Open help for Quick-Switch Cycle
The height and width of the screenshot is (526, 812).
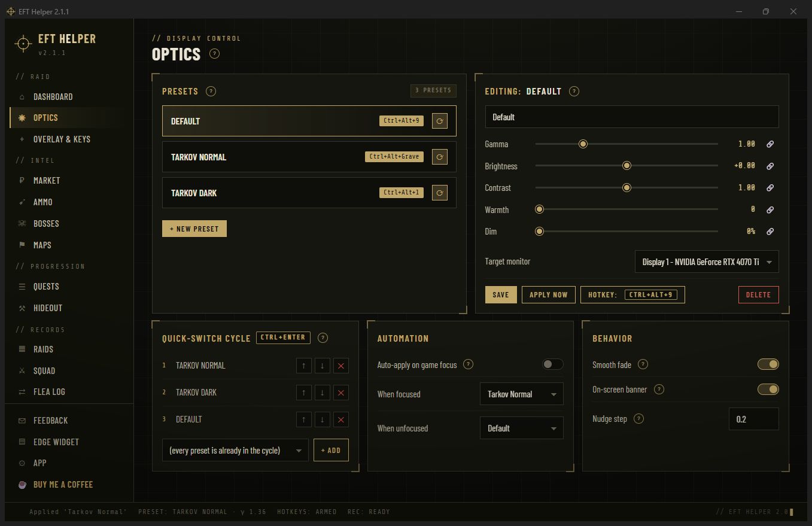(x=323, y=338)
